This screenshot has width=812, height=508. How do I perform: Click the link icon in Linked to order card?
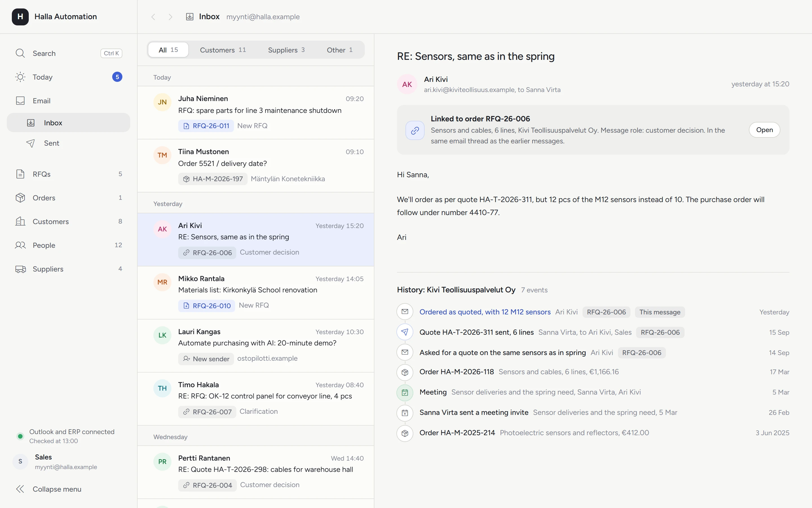pyautogui.click(x=415, y=130)
